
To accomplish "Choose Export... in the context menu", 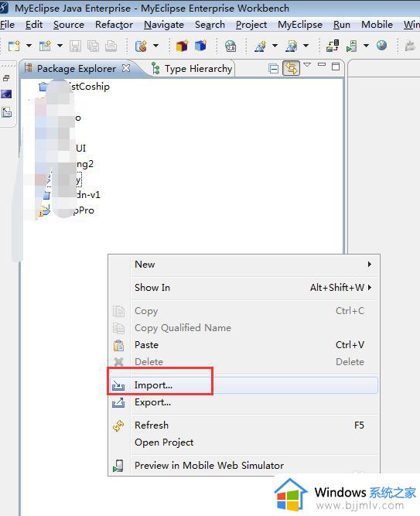I will tap(152, 402).
